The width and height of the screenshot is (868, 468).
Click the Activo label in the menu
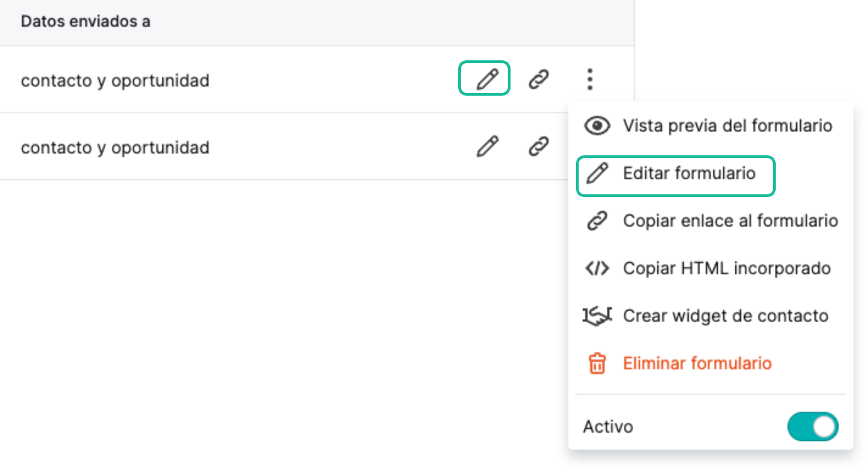(x=608, y=427)
